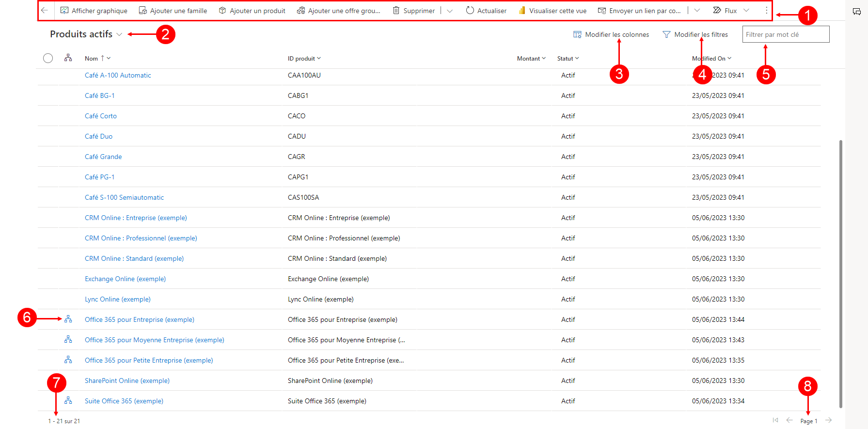Click Envoyer un lien par courrier

point(639,11)
